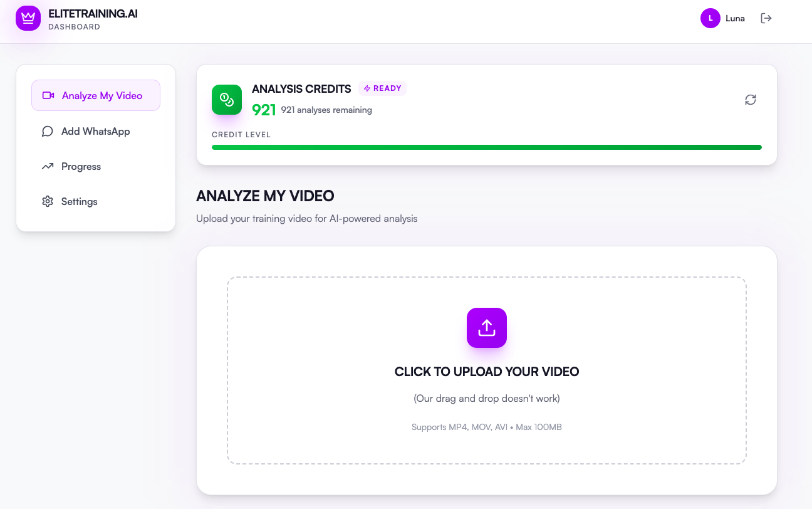Click the Luna username in the header
This screenshot has height=509, width=812.
click(x=735, y=18)
